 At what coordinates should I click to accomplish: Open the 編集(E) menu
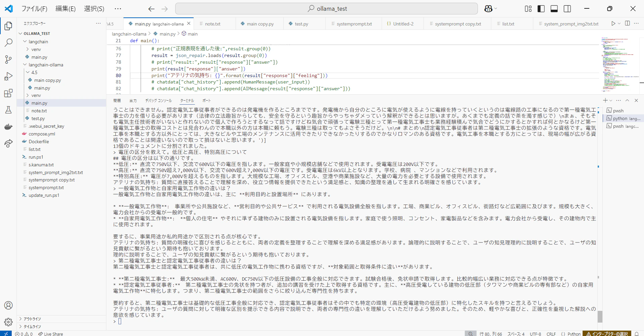click(65, 9)
